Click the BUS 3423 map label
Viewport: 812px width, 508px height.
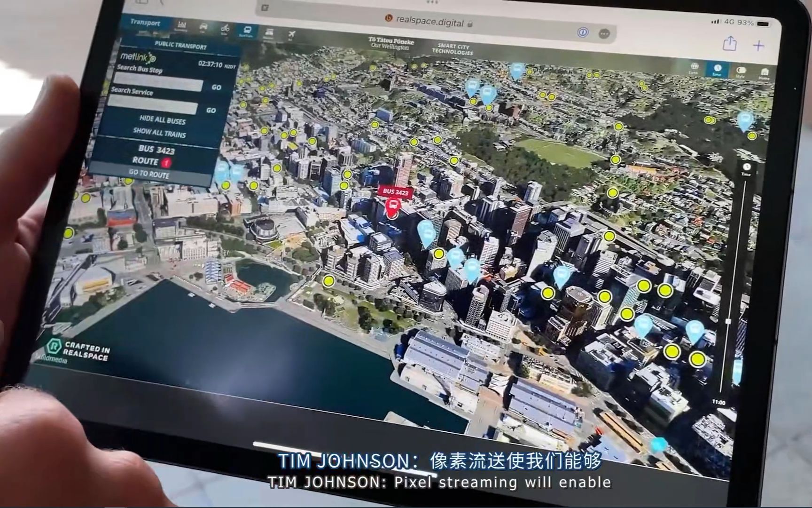click(396, 191)
